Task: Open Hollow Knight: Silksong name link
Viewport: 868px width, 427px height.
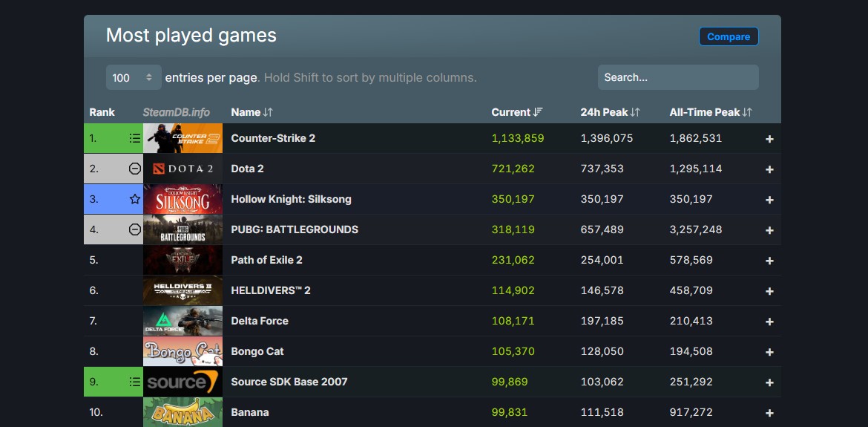Action: [x=291, y=199]
